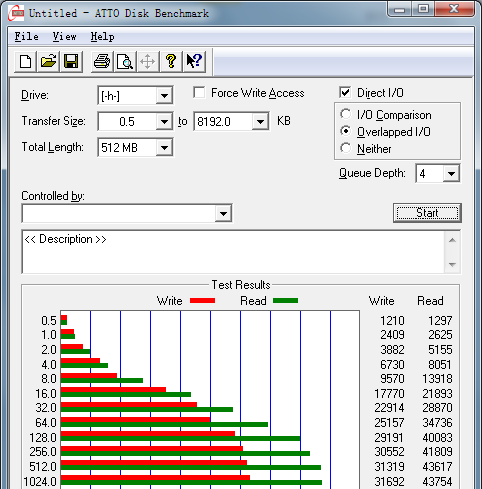Open the File menu
Image resolution: width=482 pixels, height=489 pixels.
tap(26, 37)
